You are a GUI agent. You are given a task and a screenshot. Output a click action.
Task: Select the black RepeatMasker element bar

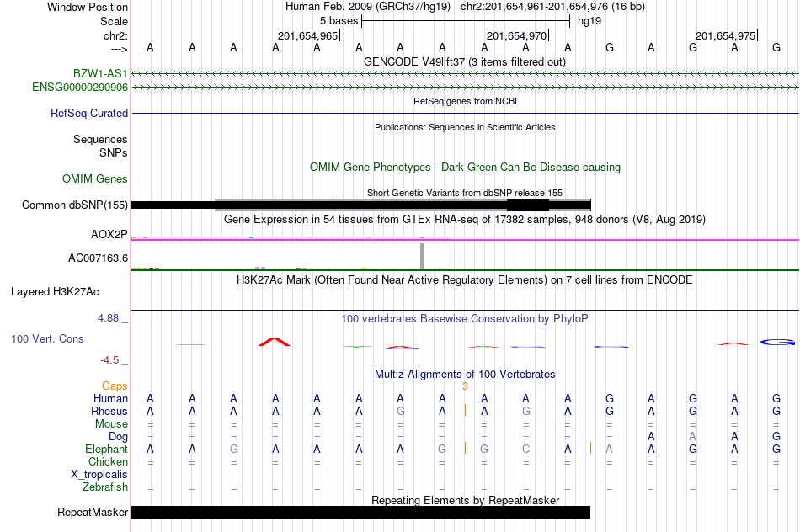[360, 512]
